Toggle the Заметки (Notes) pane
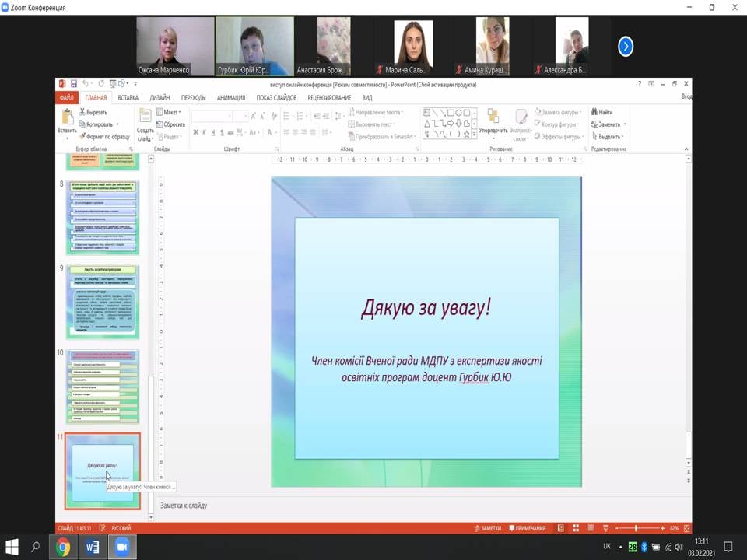Image resolution: width=747 pixels, height=560 pixels. pos(487,528)
